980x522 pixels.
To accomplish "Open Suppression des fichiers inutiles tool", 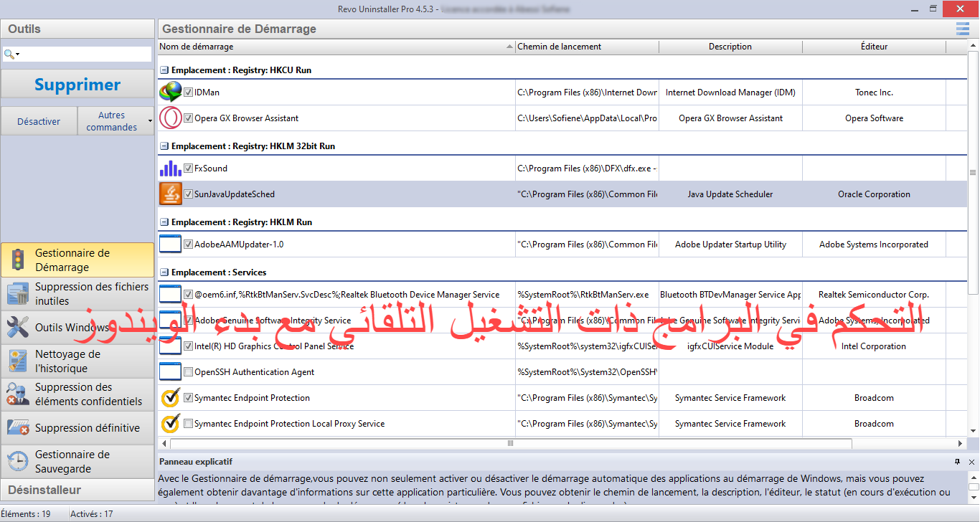I will click(x=77, y=293).
